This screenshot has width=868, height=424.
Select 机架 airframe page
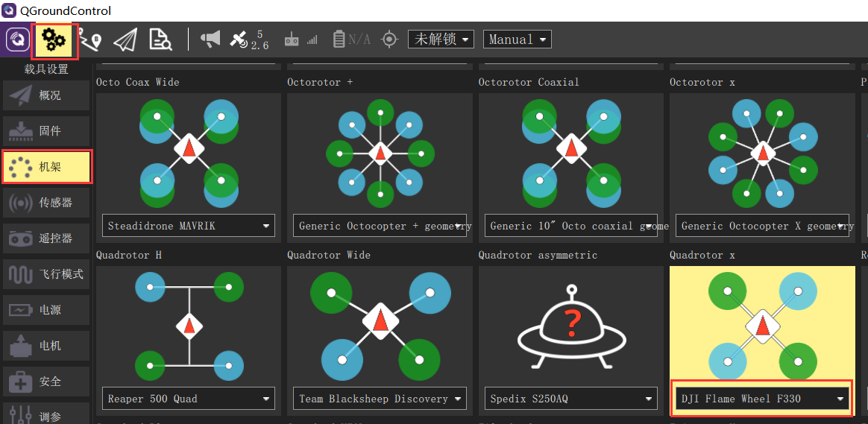[x=47, y=167]
